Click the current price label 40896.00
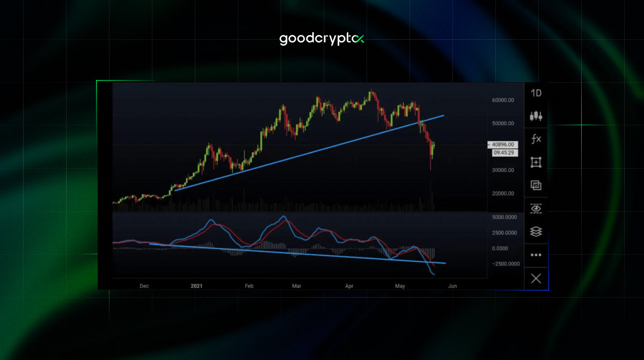Screen dimensions: 644x360 click(503, 145)
